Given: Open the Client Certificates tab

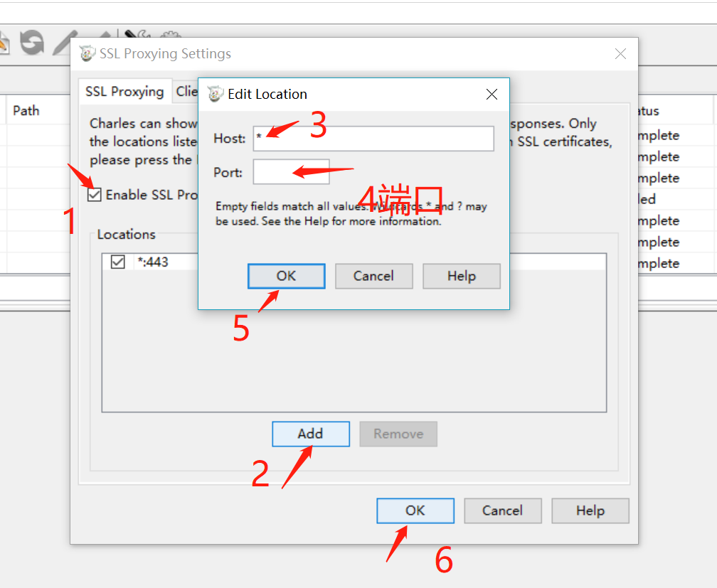Looking at the screenshot, I should pyautogui.click(x=186, y=92).
